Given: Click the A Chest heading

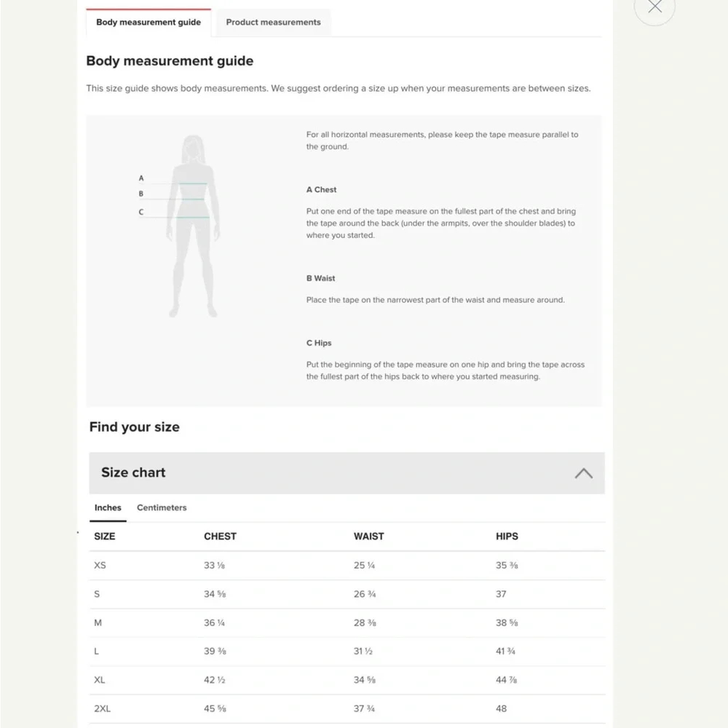Looking at the screenshot, I should (321, 190).
